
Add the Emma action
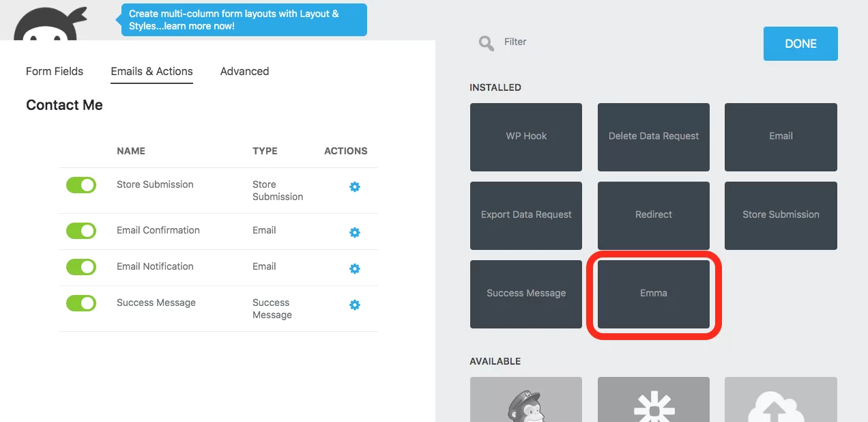pos(653,294)
